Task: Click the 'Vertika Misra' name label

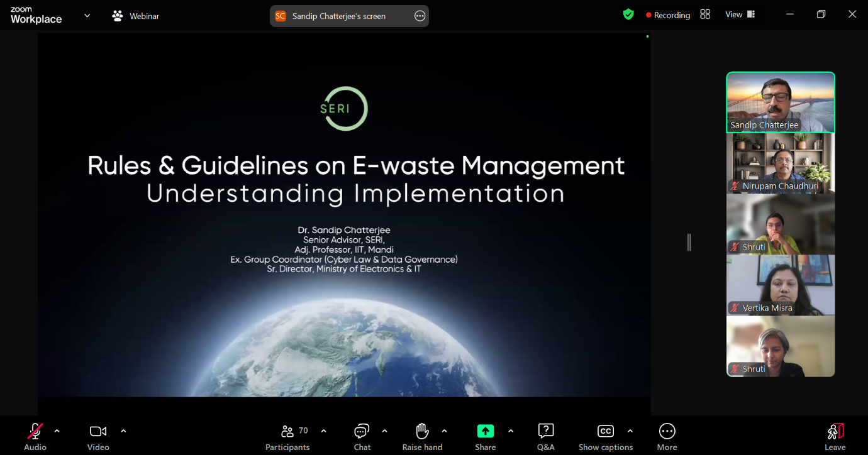Action: (767, 308)
